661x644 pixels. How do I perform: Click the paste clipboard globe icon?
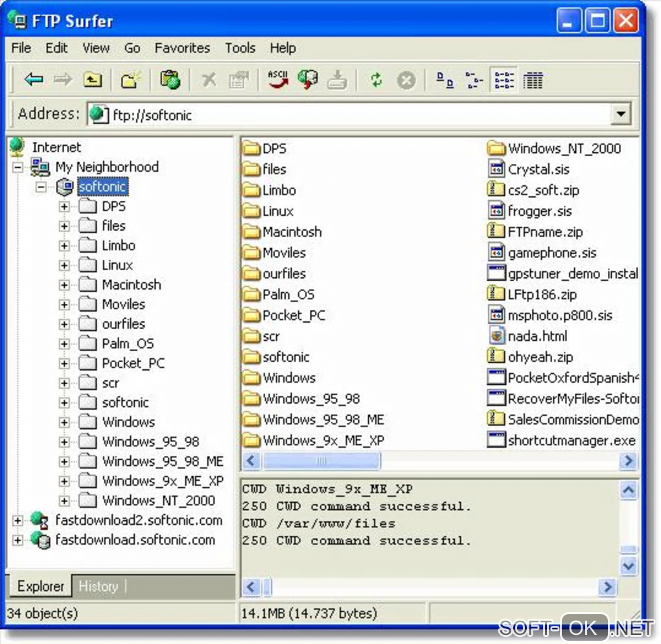click(170, 80)
